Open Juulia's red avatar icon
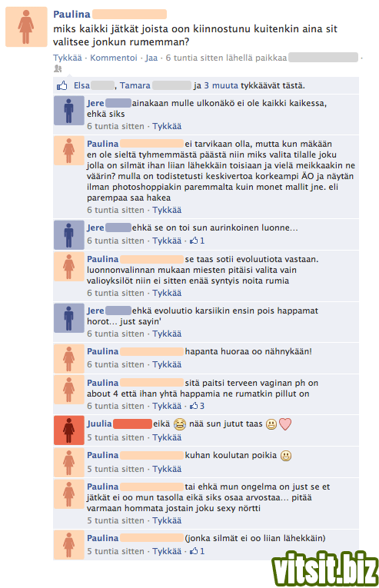Screen dimensions: 379x588 tap(68, 430)
